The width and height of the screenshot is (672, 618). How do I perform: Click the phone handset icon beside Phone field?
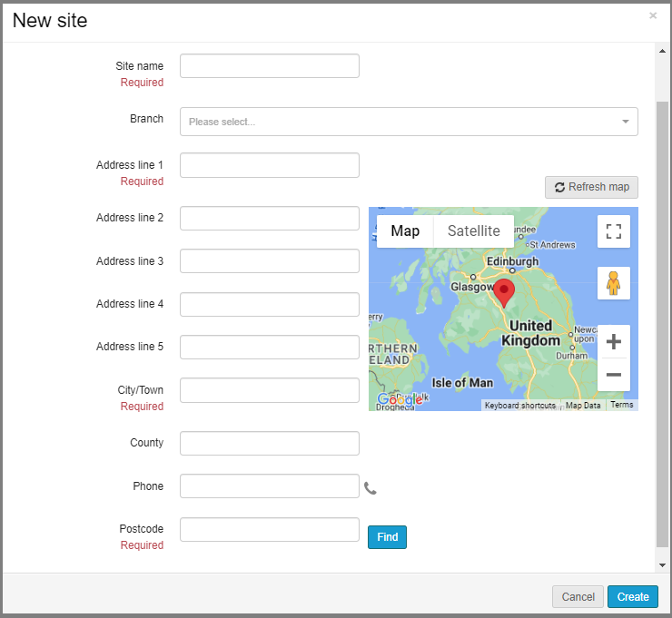pyautogui.click(x=371, y=488)
